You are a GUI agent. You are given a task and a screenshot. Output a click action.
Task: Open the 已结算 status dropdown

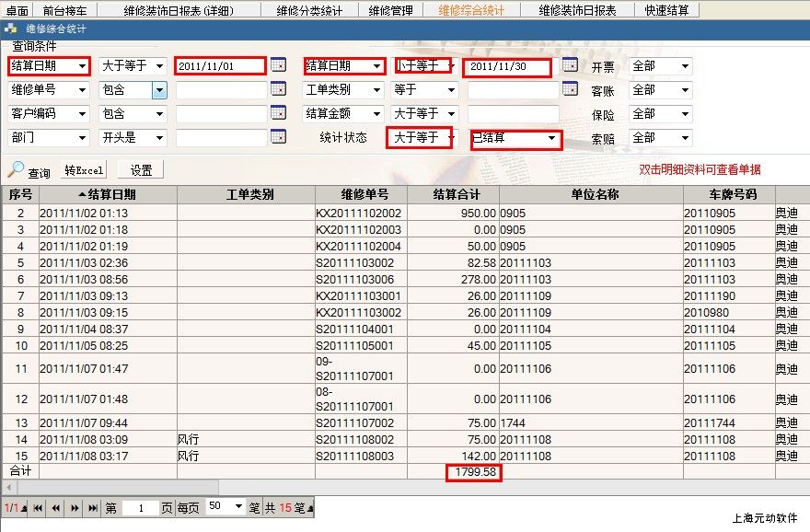[x=551, y=138]
